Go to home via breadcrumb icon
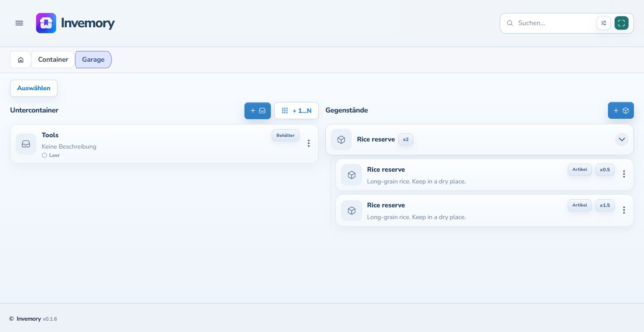The image size is (644, 332). tap(21, 60)
